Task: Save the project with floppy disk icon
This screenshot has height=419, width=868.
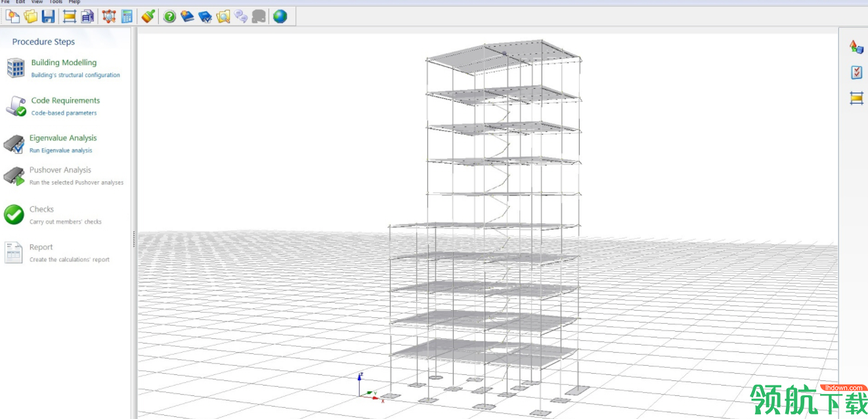Action: (x=49, y=16)
